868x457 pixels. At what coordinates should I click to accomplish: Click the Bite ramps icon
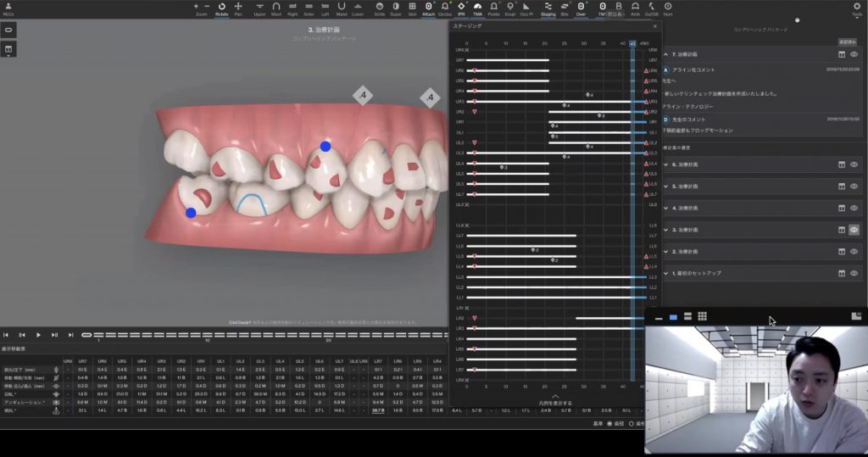point(564,8)
